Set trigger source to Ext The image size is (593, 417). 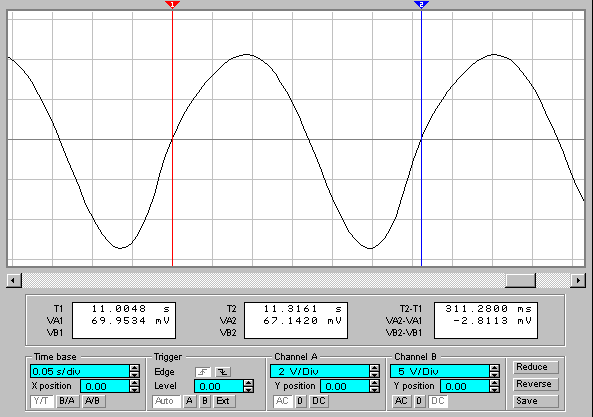click(224, 401)
